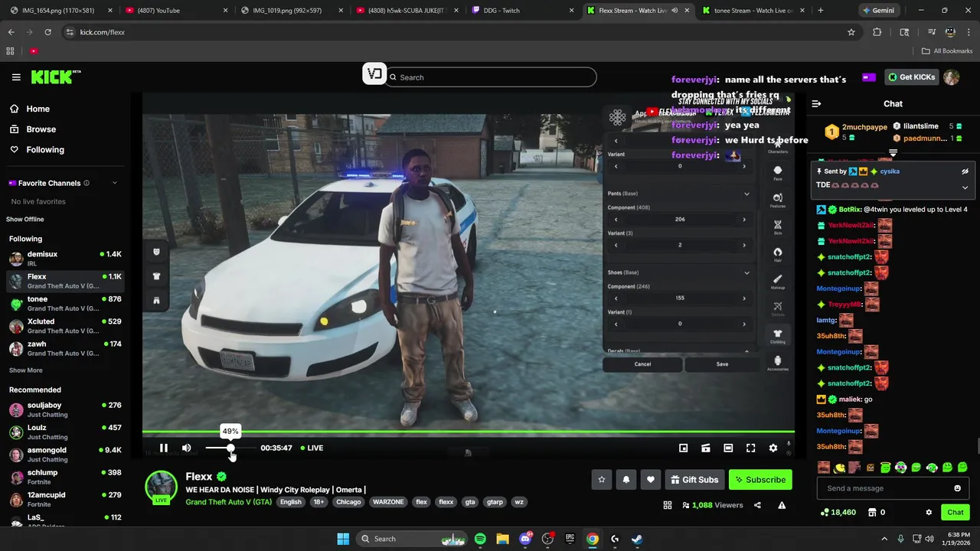Bookmark this page with the star icon
Screen dimensions: 980x551
pos(851,32)
